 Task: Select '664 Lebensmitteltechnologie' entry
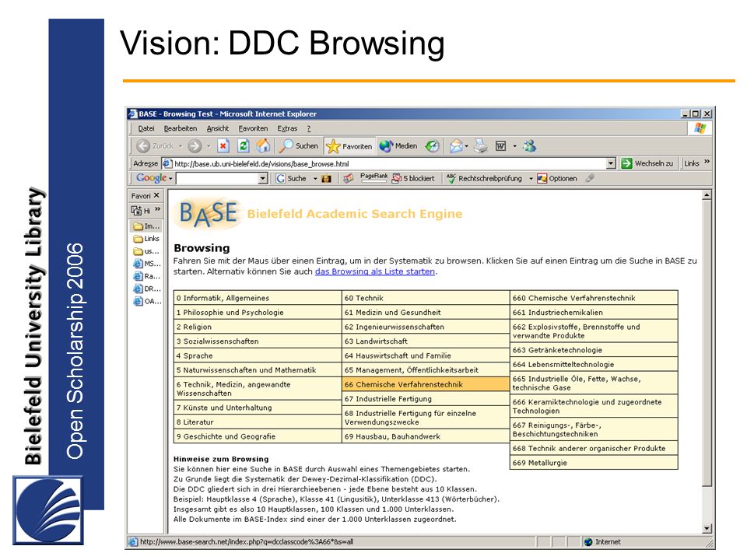tap(594, 364)
